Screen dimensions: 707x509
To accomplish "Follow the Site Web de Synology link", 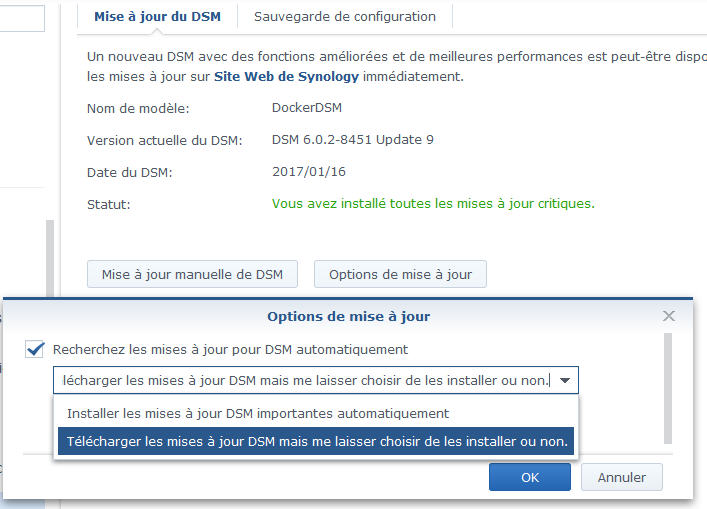I will point(286,77).
